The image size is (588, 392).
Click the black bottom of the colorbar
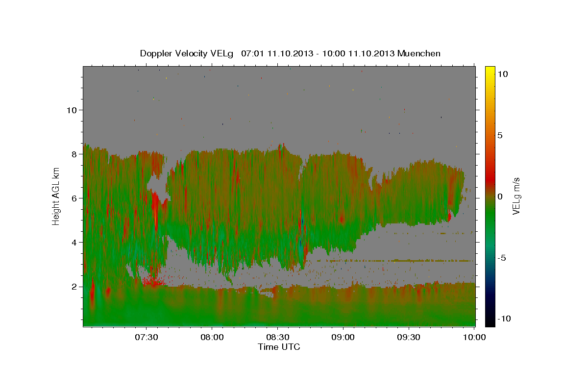coord(490,321)
